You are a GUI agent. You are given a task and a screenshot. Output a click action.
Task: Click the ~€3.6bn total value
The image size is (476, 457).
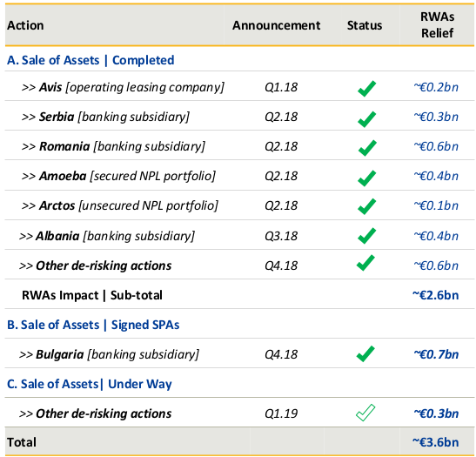[435, 442]
